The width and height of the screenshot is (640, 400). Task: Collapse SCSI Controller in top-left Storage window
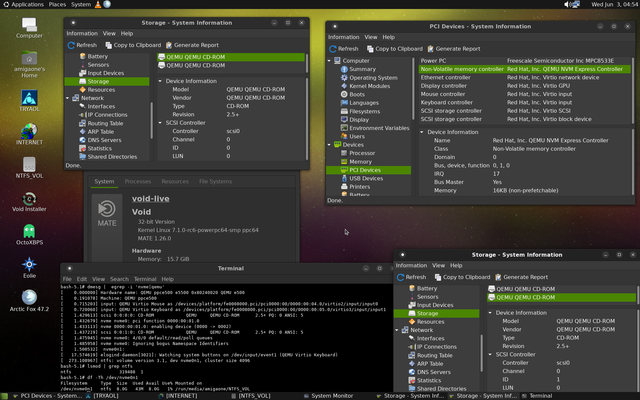[160, 122]
